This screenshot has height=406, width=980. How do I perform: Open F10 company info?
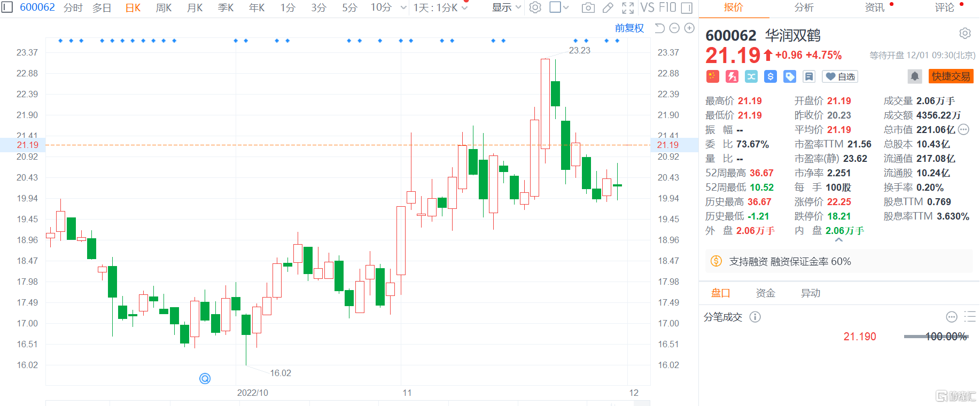coord(667,7)
